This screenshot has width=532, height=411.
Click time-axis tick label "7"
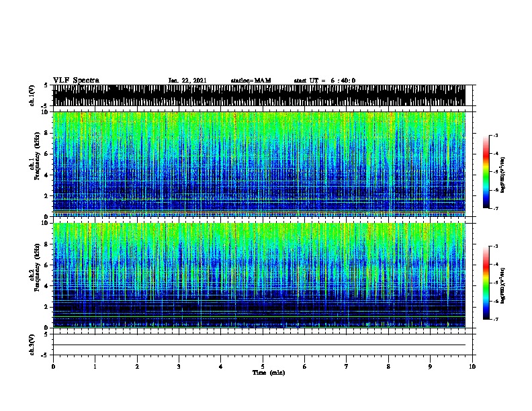pos(347,367)
